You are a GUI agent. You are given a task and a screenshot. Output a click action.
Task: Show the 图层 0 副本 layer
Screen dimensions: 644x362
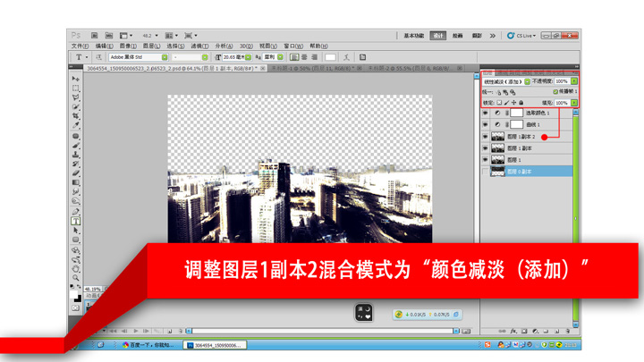[x=485, y=172]
